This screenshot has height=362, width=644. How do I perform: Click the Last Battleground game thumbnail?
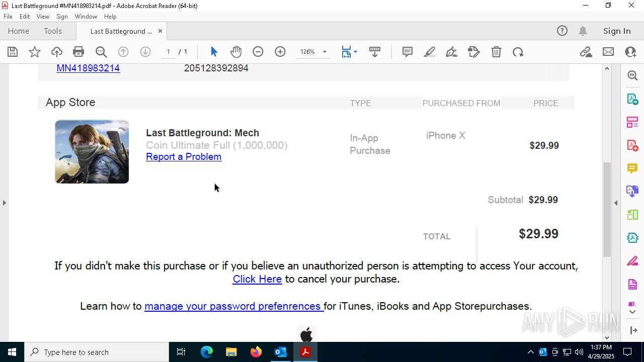tap(92, 151)
